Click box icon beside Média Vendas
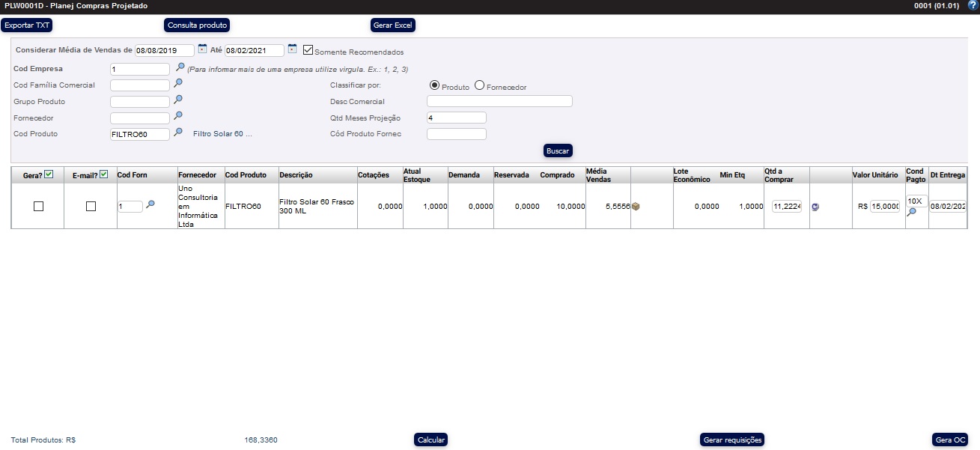Viewport: 980px width, 450px height. coord(636,207)
